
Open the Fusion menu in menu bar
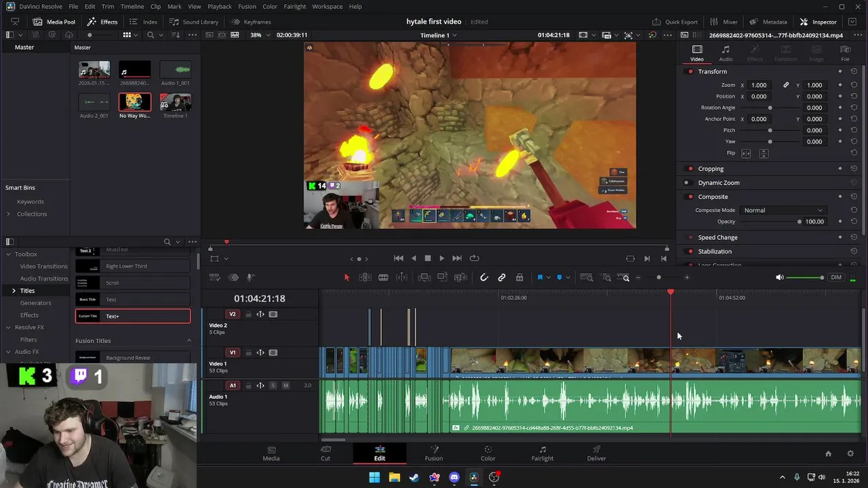coord(247,6)
